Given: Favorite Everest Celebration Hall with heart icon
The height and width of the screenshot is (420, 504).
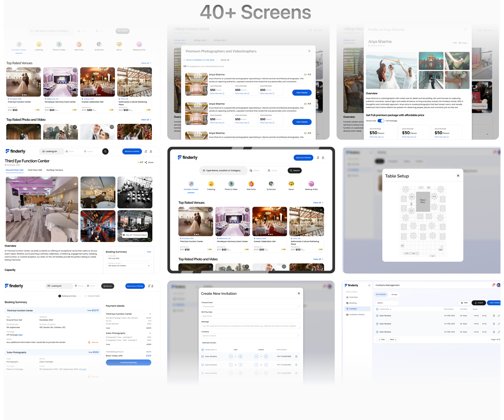Looking at the screenshot, I should [x=284, y=210].
